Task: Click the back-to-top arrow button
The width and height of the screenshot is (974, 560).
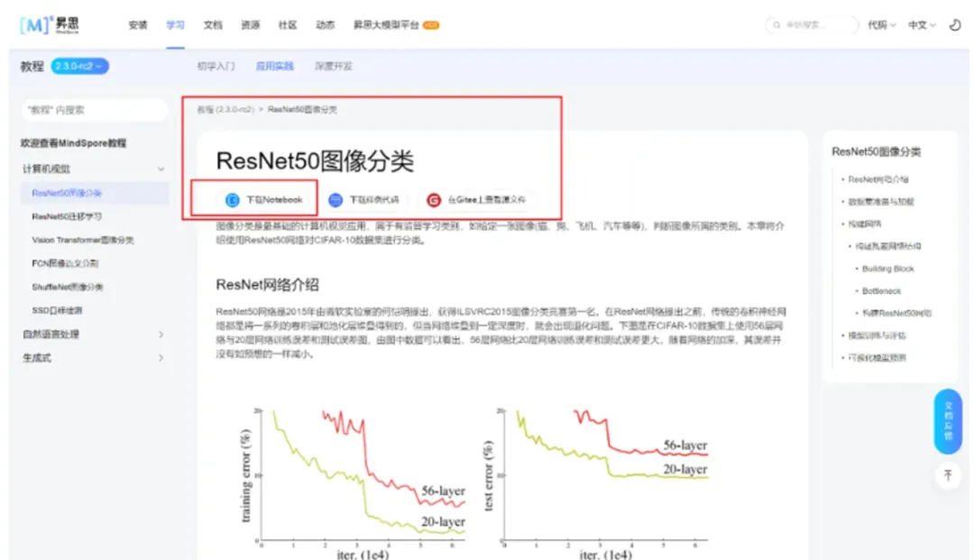Action: (948, 475)
